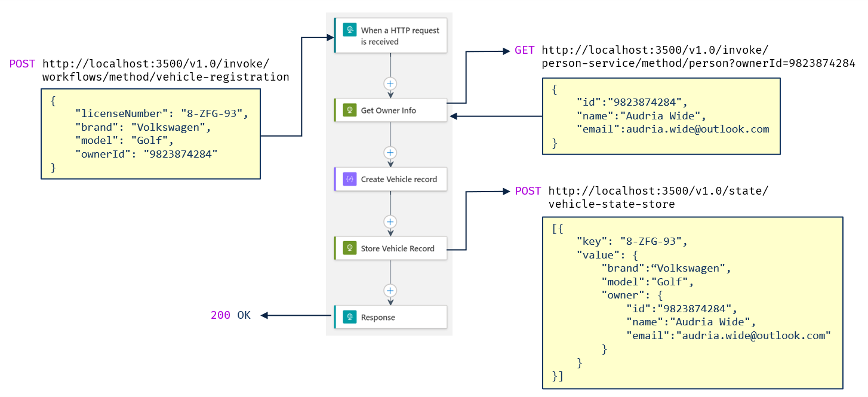Click the Get Owner Info step icon
The height and width of the screenshot is (397, 868).
[349, 110]
